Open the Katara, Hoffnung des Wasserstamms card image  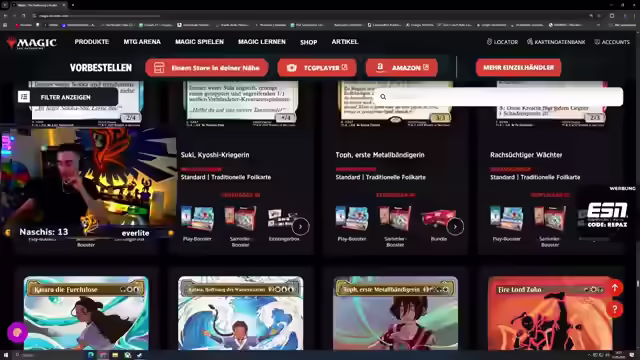pos(241,313)
